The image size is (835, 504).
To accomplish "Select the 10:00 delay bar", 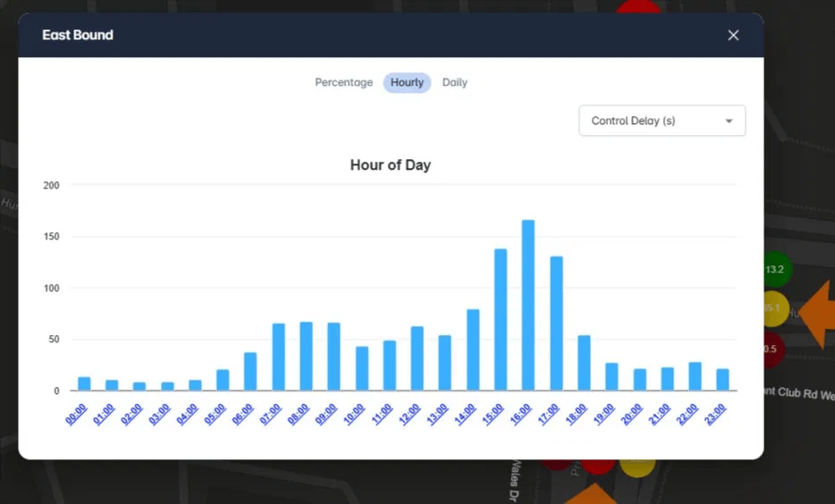I will point(362,368).
